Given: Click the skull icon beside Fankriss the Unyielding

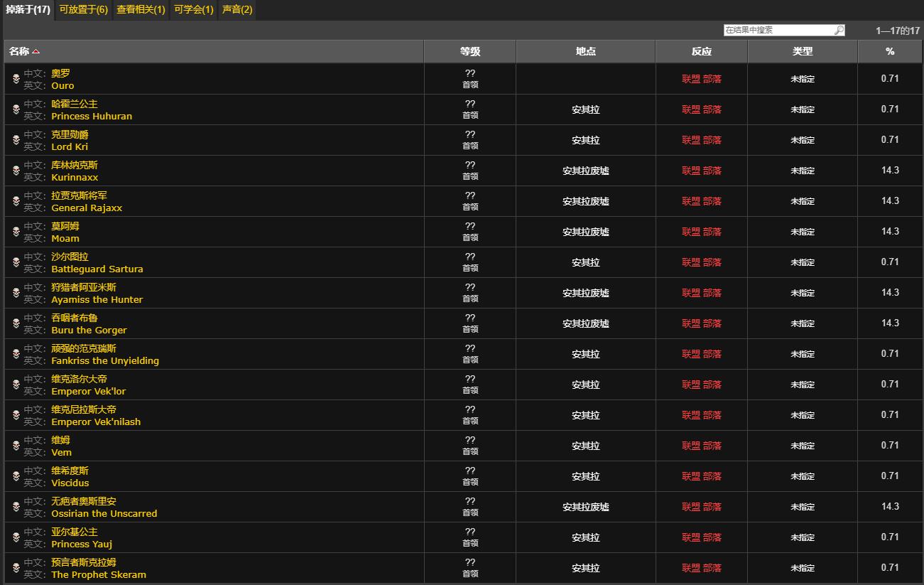Looking at the screenshot, I should click(x=16, y=354).
